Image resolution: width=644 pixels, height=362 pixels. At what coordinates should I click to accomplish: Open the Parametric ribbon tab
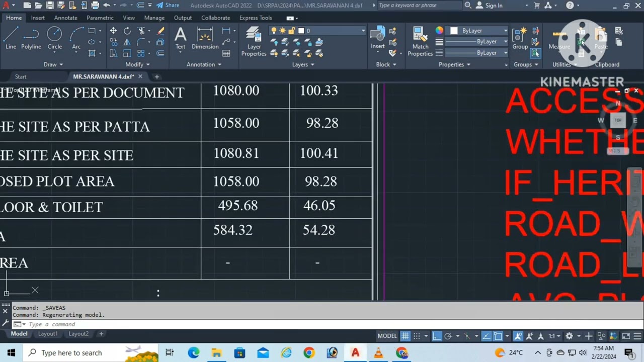(x=100, y=18)
